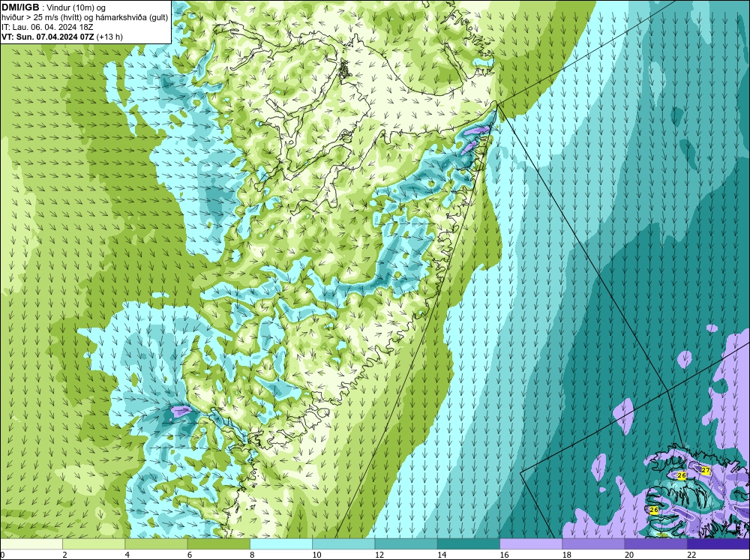Click the legend tick label '18'
The height and width of the screenshot is (560, 750).
tap(567, 555)
